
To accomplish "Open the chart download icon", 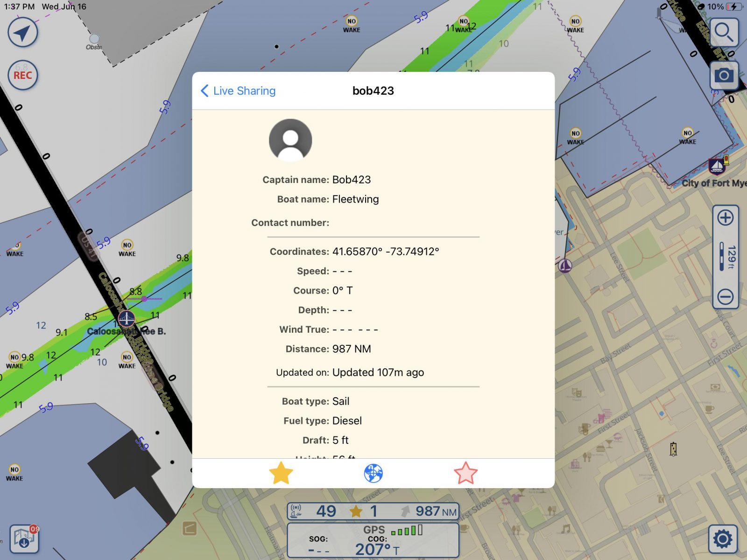I will coord(24,539).
